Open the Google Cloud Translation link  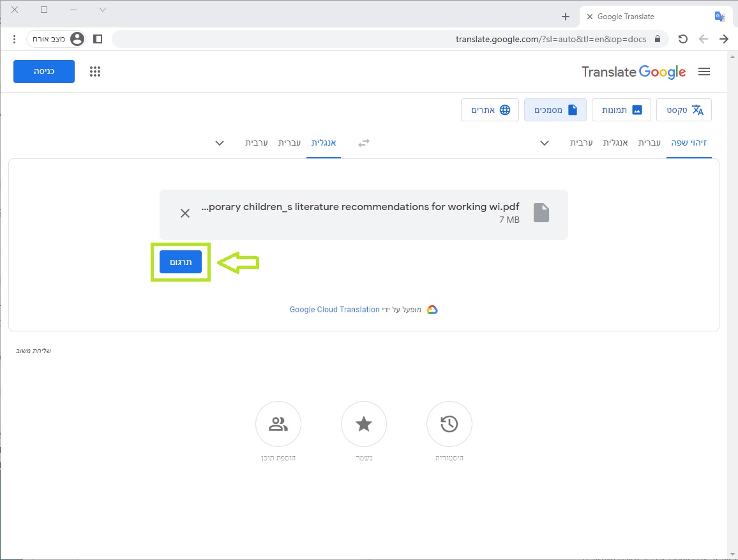click(335, 310)
